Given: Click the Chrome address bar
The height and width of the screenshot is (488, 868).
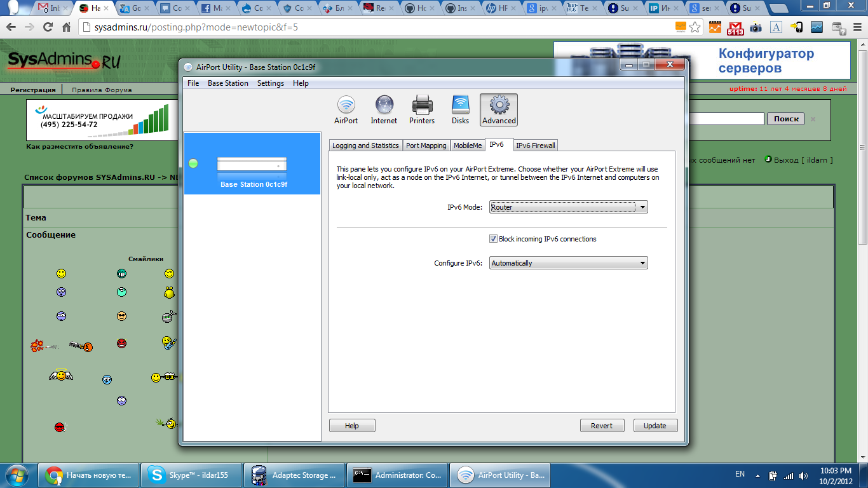Looking at the screenshot, I should pos(375,27).
